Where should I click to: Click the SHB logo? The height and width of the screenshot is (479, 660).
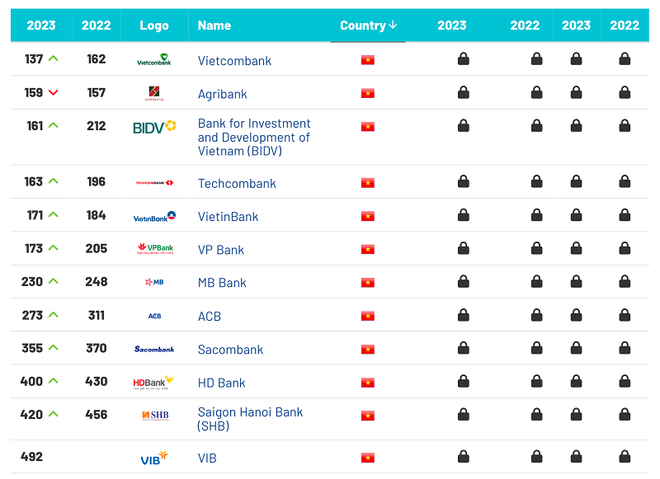[x=154, y=415]
